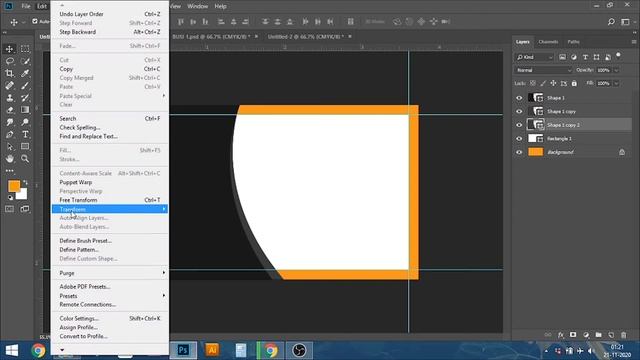
Task: Set the orange foreground color swatch
Action: [x=13, y=186]
